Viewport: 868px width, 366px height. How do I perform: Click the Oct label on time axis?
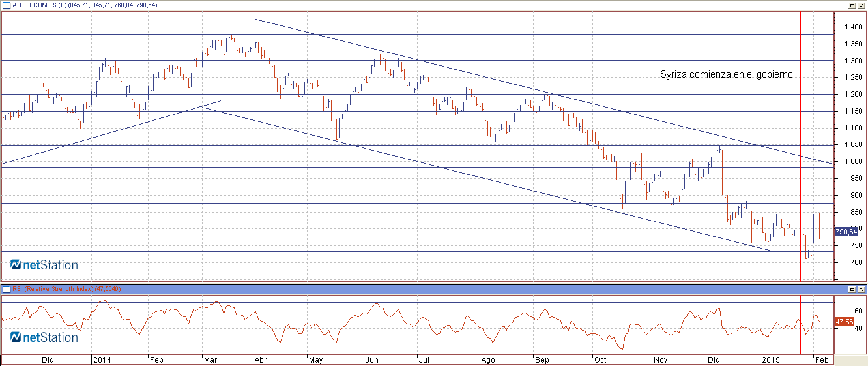pos(600,359)
